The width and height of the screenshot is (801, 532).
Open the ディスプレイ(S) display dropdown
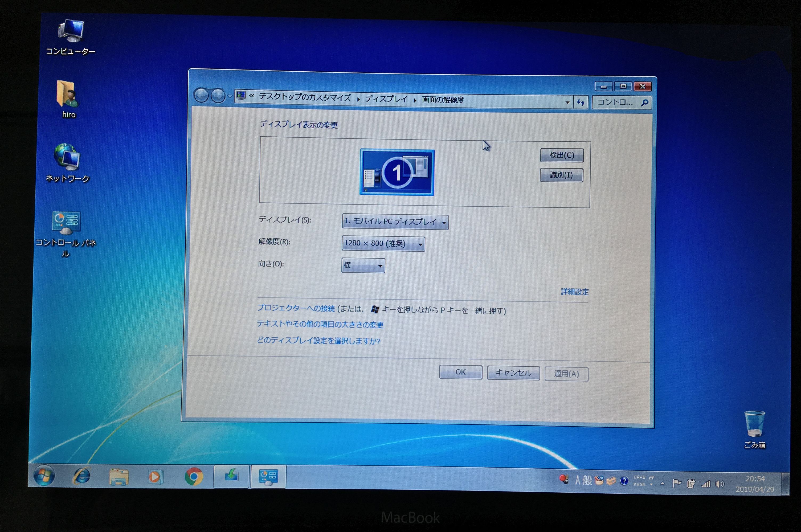(395, 222)
